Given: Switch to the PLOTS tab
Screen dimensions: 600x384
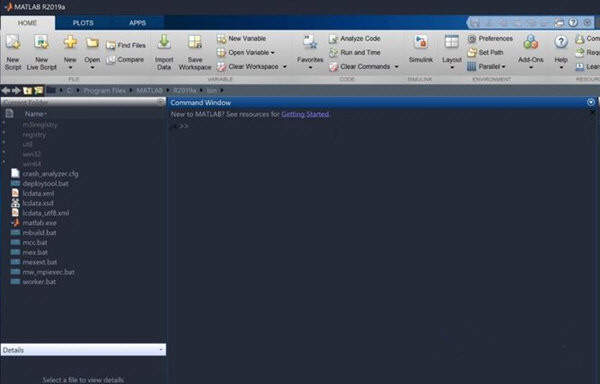Looking at the screenshot, I should tap(83, 23).
